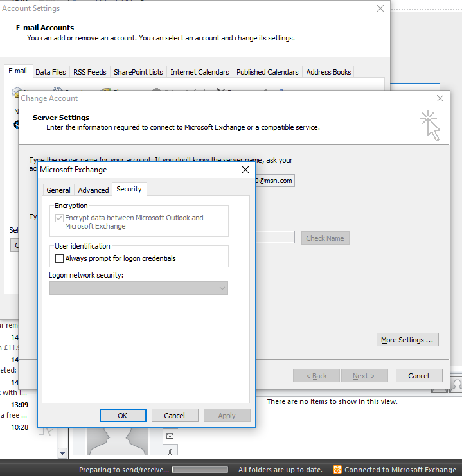Open the Logon network security dropdown
The image size is (462, 476).
(139, 288)
